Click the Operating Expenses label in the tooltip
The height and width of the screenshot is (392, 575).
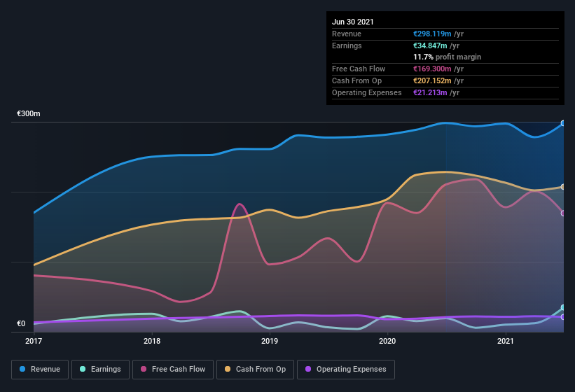click(x=367, y=92)
